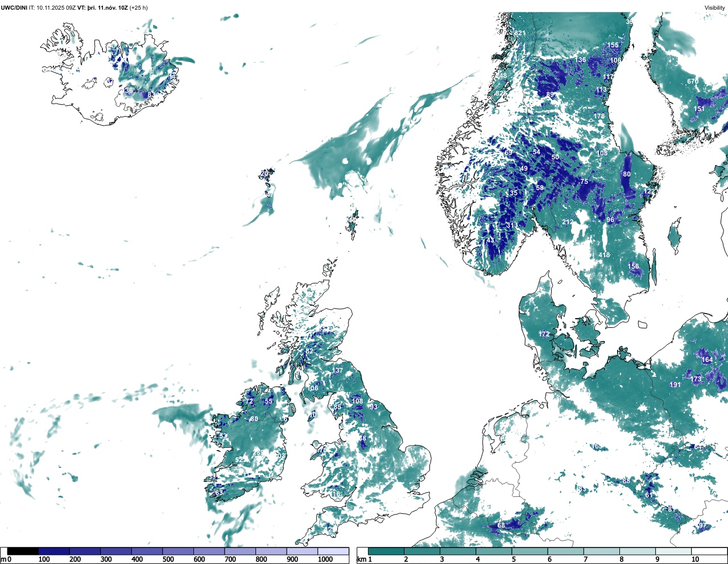This screenshot has height=564, width=728.
Task: Select the '35' value over southern Norway
Action: tap(514, 193)
